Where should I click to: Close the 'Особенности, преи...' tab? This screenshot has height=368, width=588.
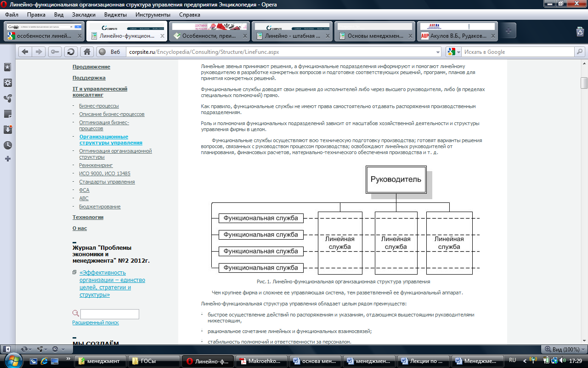244,36
